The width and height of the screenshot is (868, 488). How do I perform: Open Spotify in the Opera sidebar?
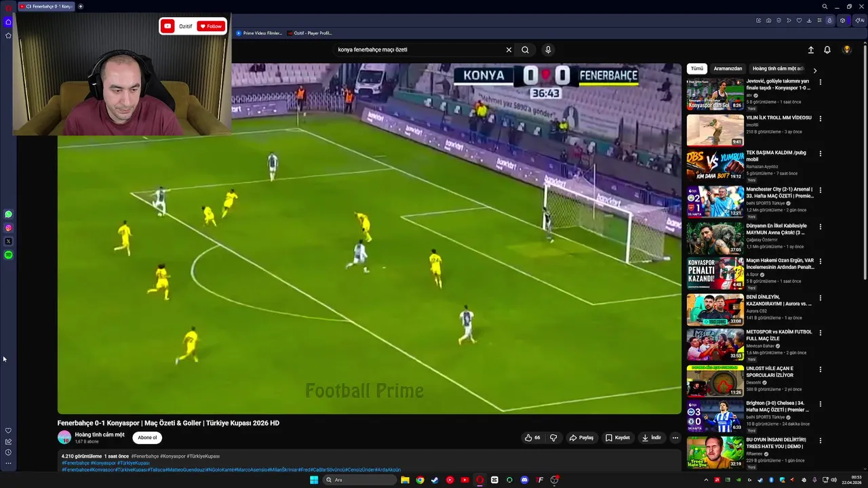[x=8, y=255]
